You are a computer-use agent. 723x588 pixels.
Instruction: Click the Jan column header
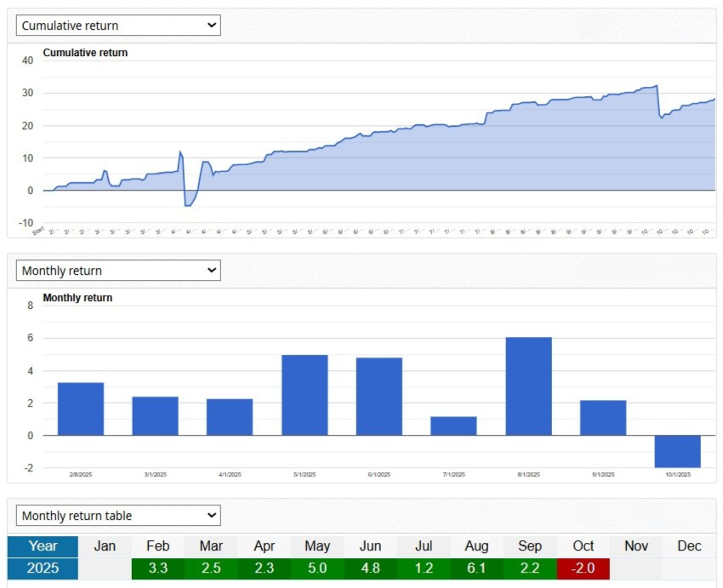click(105, 546)
